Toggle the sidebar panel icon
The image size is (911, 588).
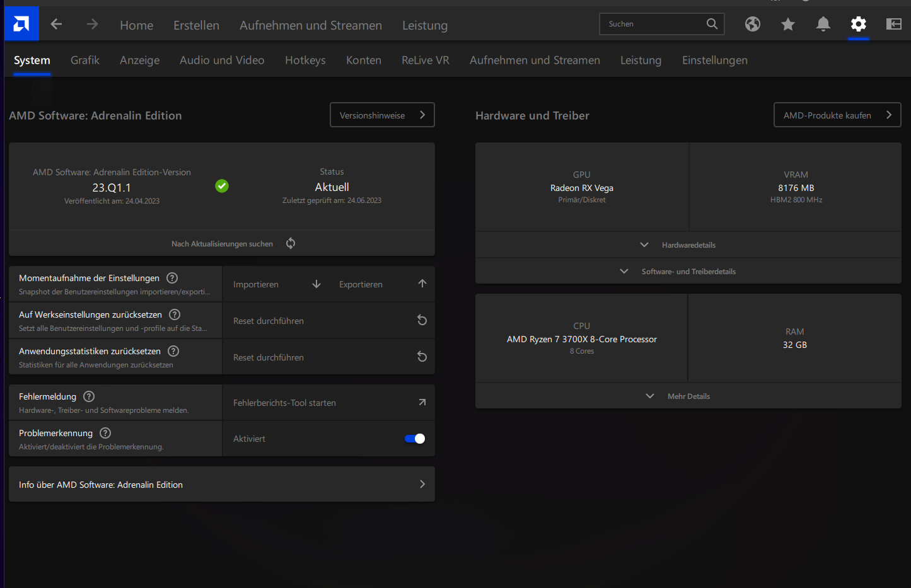click(x=893, y=24)
